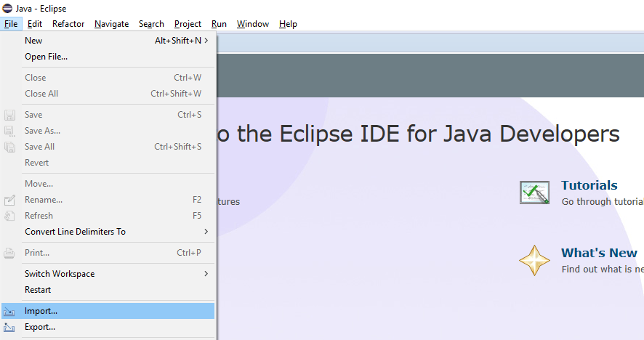Image resolution: width=644 pixels, height=340 pixels.
Task: Choose Import... from File menu
Action: coord(108,311)
